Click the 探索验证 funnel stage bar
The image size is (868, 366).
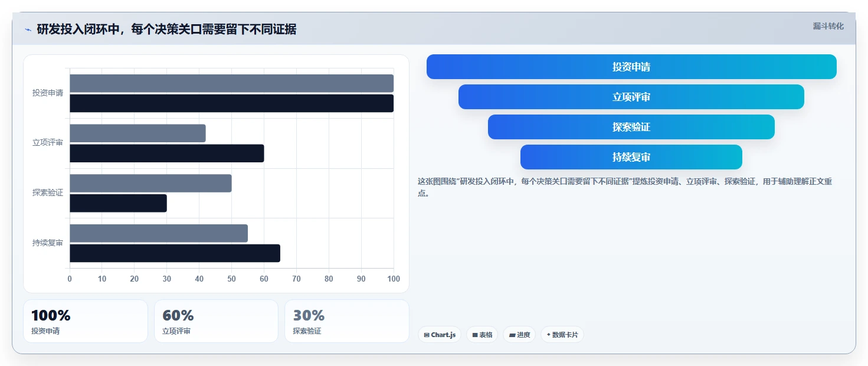coord(631,127)
